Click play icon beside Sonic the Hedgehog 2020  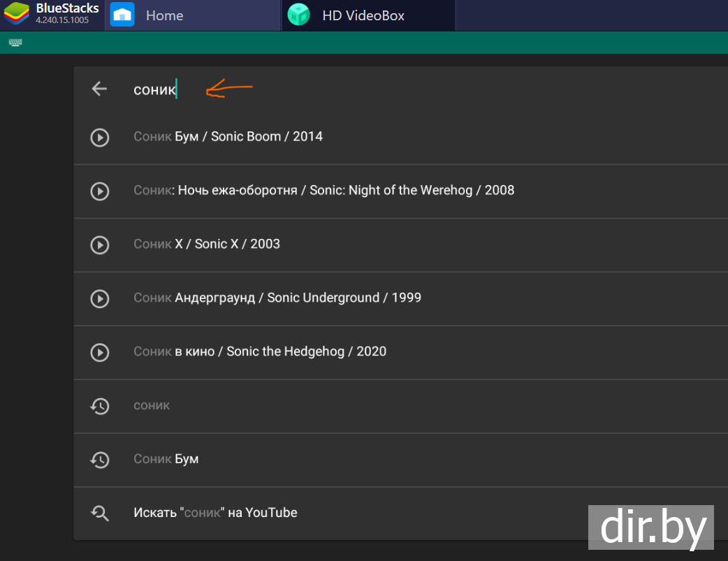(x=100, y=352)
